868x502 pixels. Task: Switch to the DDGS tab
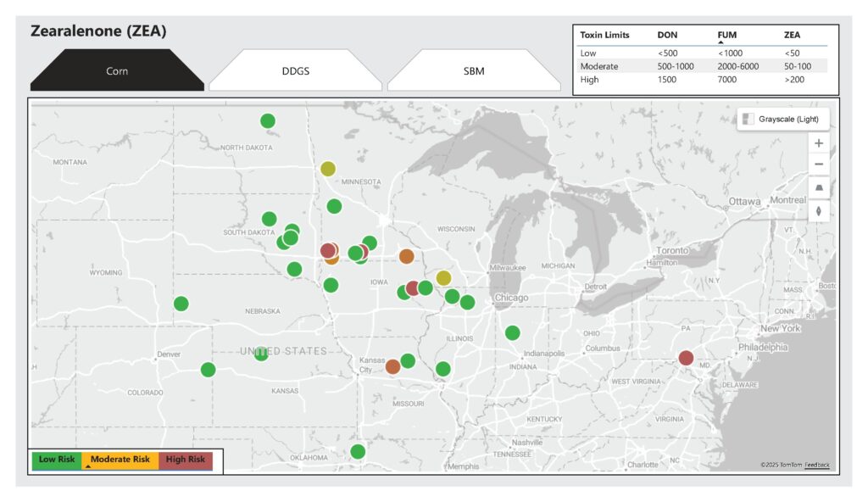point(295,70)
